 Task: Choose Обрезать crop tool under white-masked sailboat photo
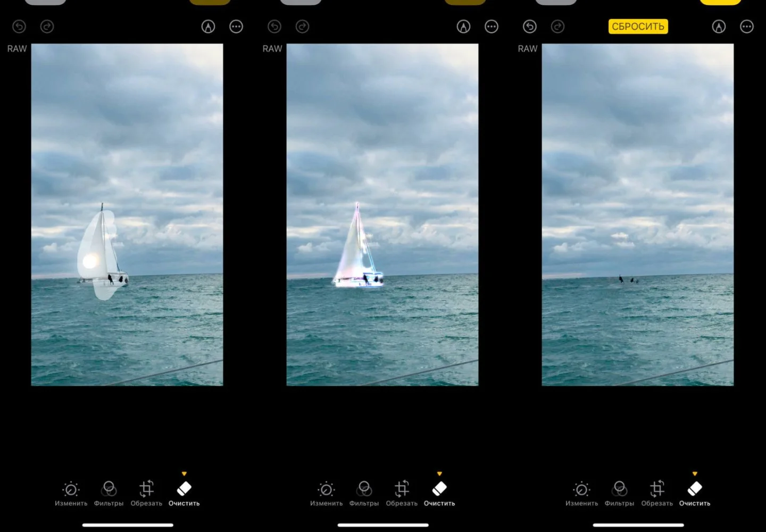pos(146,494)
